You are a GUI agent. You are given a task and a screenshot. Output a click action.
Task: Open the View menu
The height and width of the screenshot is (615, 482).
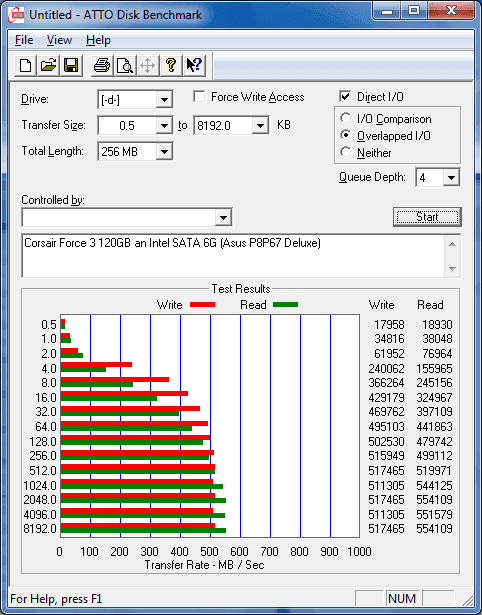(x=59, y=40)
